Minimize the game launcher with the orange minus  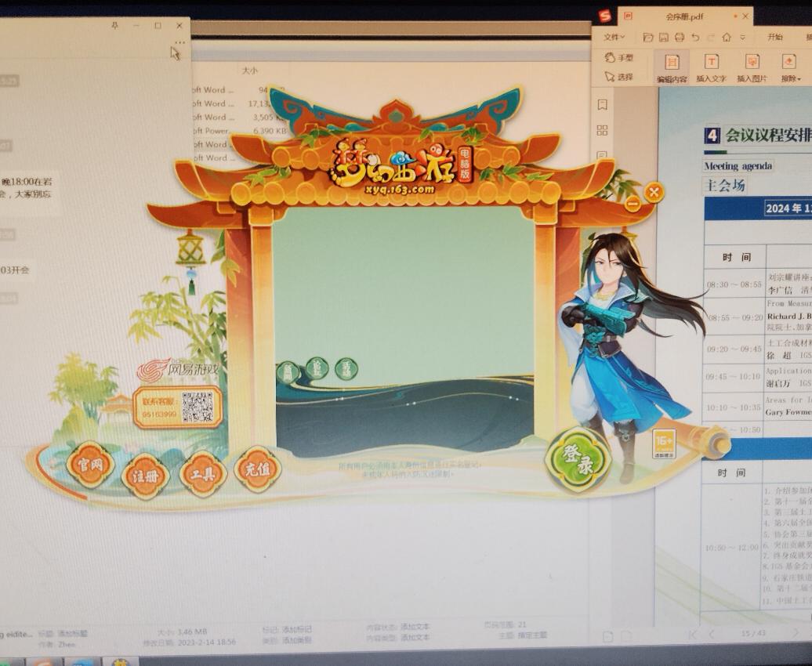tap(633, 204)
